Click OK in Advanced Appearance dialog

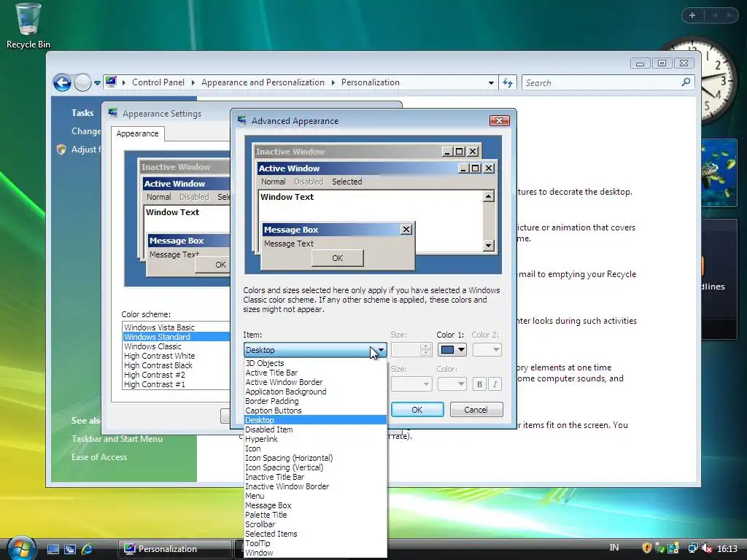417,410
